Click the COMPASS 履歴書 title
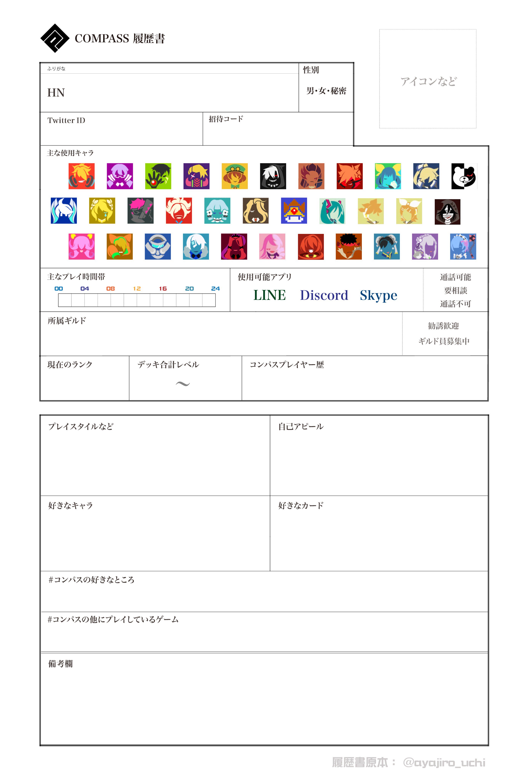This screenshot has height=780, width=532. pyautogui.click(x=120, y=39)
